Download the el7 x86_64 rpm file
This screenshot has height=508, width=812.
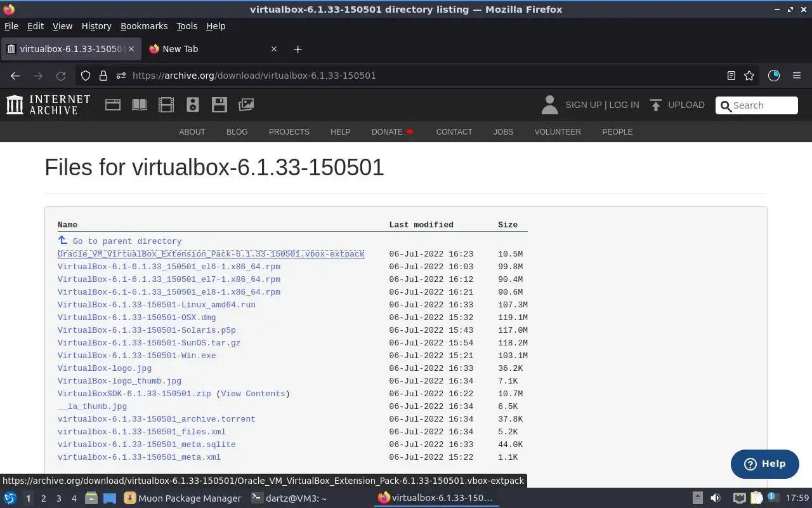pyautogui.click(x=169, y=279)
